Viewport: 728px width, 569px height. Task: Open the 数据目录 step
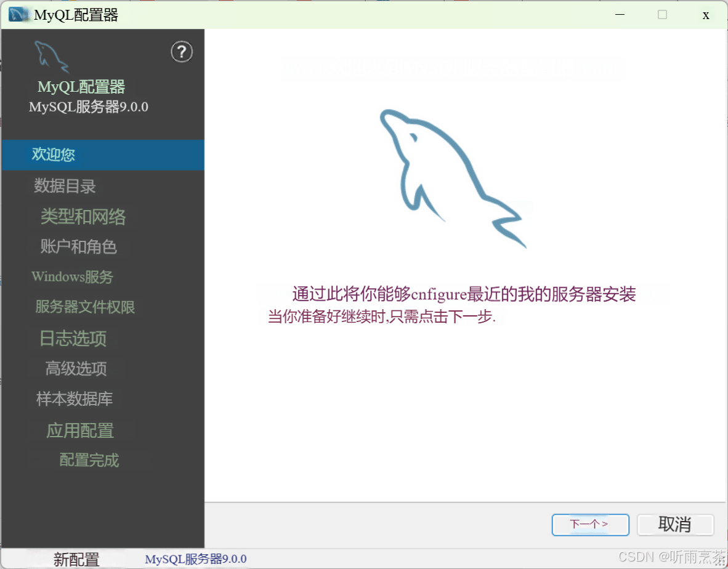(65, 186)
